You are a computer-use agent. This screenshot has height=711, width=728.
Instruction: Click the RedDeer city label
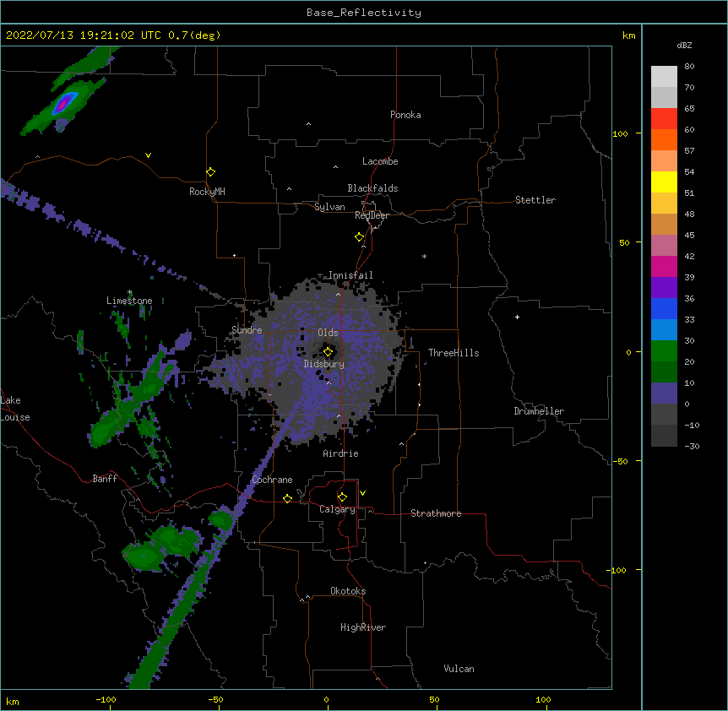coord(372,215)
